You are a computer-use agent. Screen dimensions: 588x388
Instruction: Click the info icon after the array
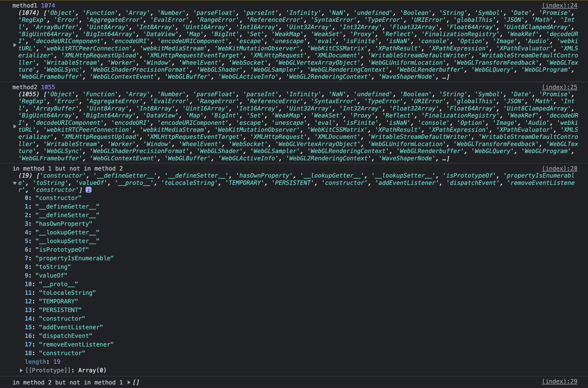[x=88, y=190]
